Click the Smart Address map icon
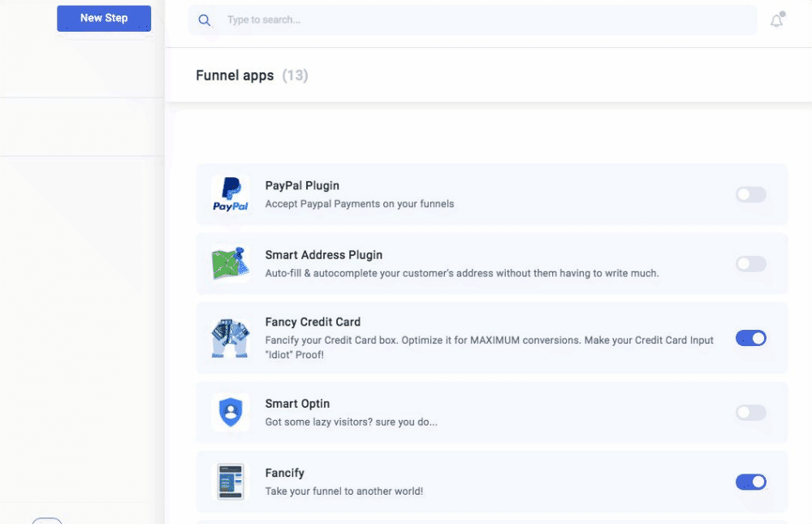The height and width of the screenshot is (524, 812). 231,264
